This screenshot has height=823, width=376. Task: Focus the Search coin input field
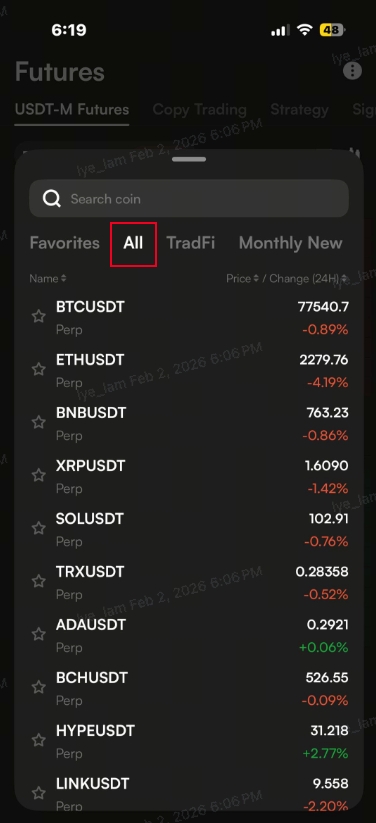point(189,198)
